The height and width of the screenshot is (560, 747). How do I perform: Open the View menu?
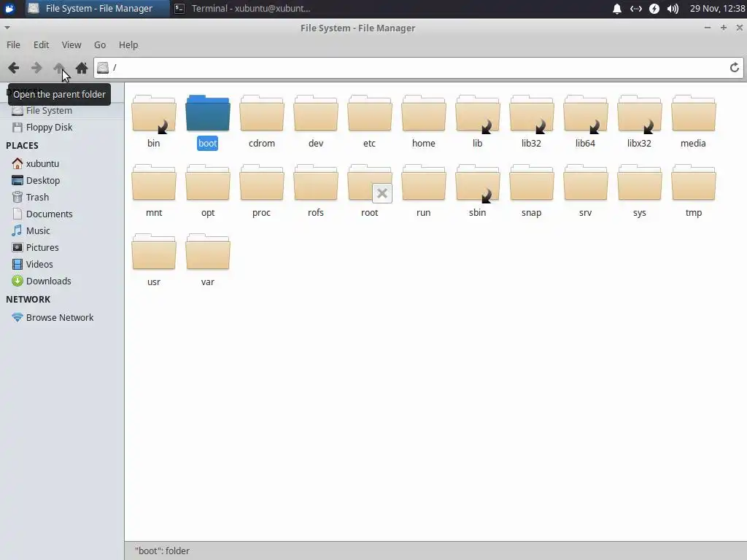click(x=71, y=44)
